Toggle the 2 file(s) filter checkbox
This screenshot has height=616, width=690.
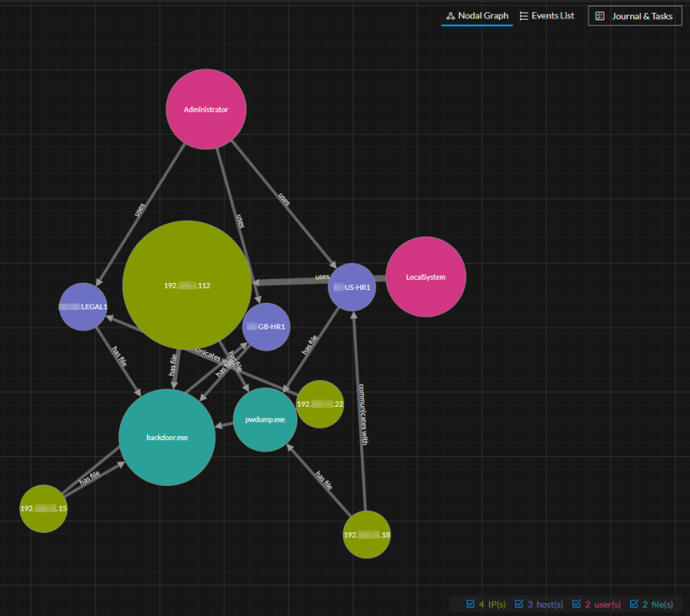point(636,604)
